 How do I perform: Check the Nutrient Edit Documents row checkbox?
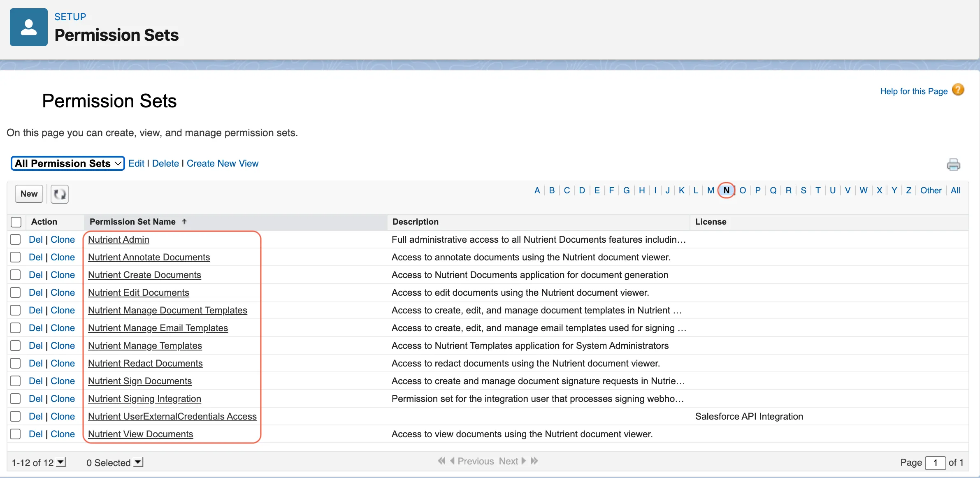click(x=15, y=292)
